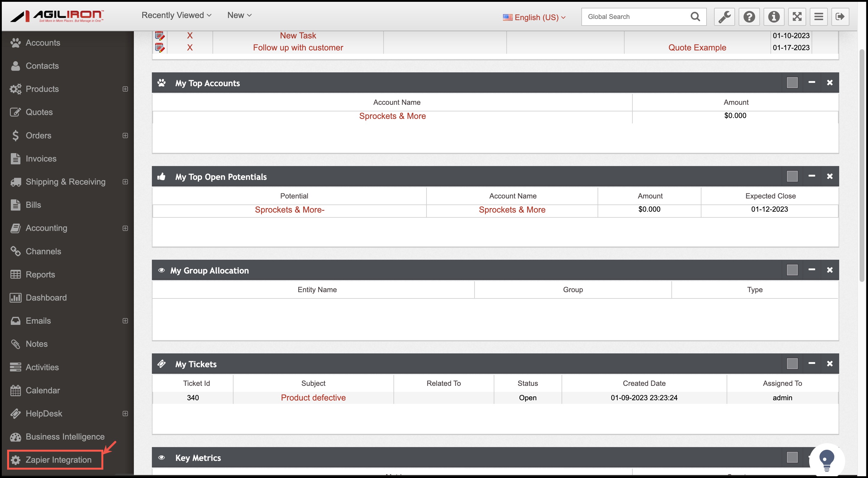This screenshot has width=868, height=478.
Task: Click the Global Search magnifier icon
Action: click(695, 17)
